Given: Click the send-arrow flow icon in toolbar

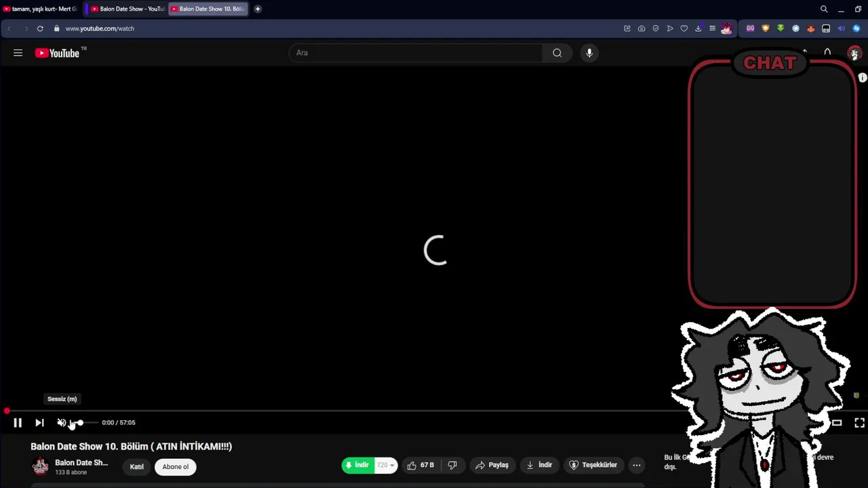Looking at the screenshot, I should tap(670, 28).
